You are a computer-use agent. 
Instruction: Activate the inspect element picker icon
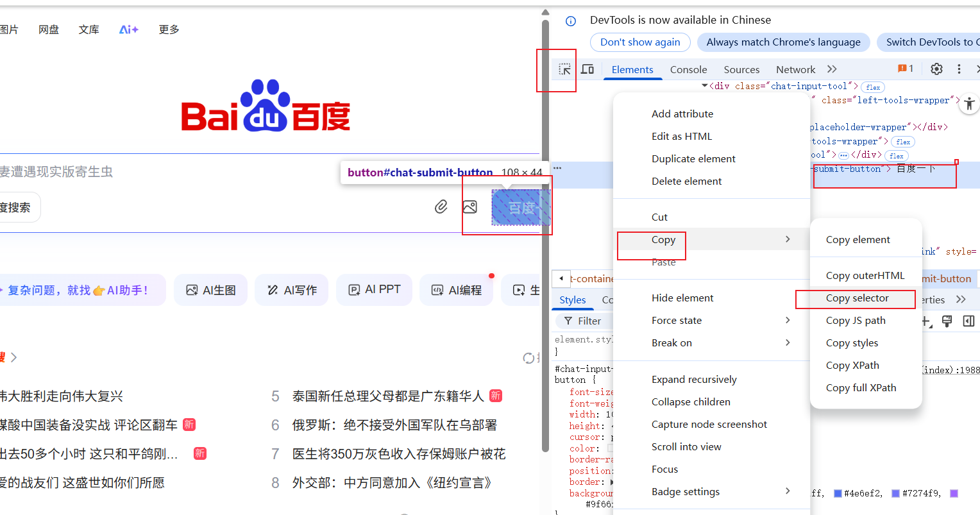tap(564, 69)
